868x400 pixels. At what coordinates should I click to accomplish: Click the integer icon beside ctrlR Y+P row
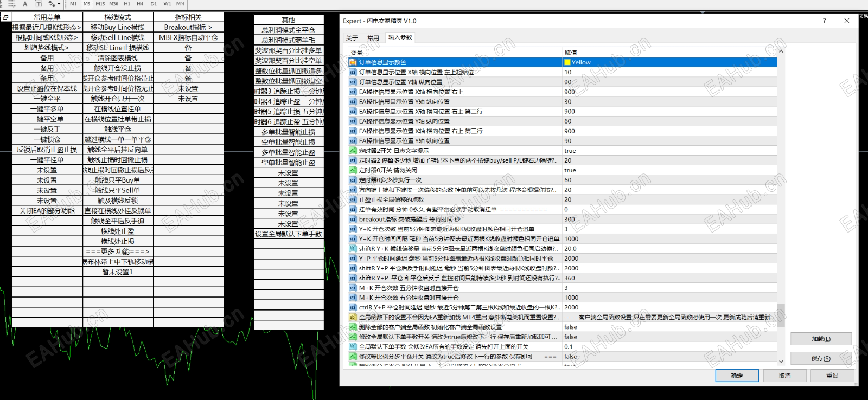coord(353,307)
